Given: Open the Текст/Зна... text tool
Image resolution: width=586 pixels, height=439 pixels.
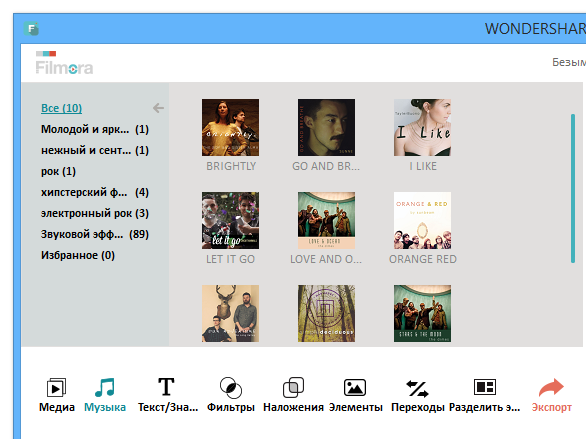Looking at the screenshot, I should [166, 387].
